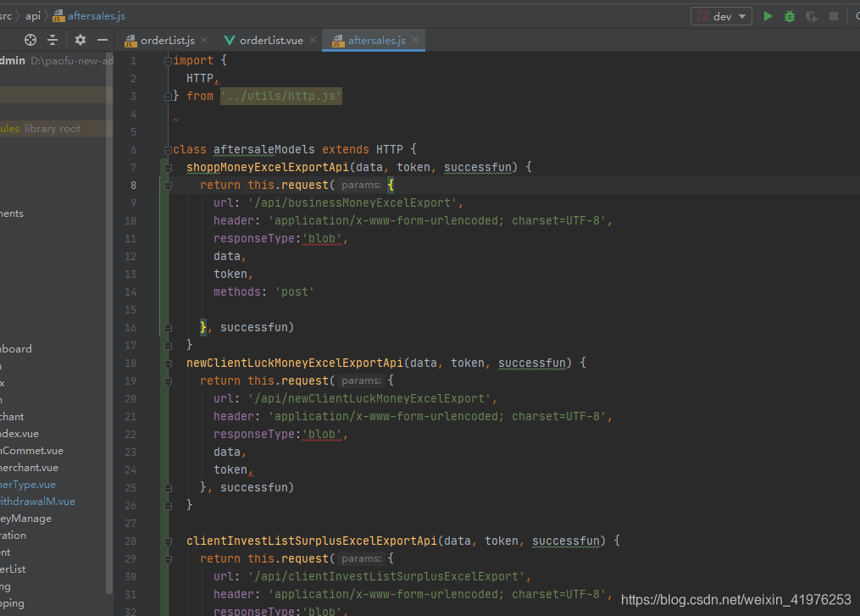Fold clientInvestListSurplusExcelExportApi method on line 28
The width and height of the screenshot is (860, 616).
coord(169,541)
